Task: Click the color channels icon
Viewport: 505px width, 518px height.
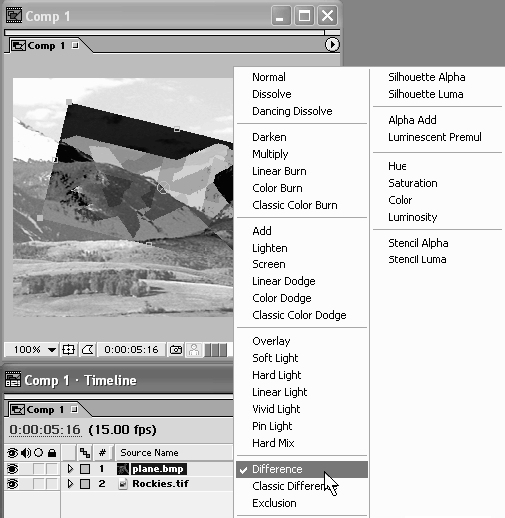Action: (x=216, y=350)
